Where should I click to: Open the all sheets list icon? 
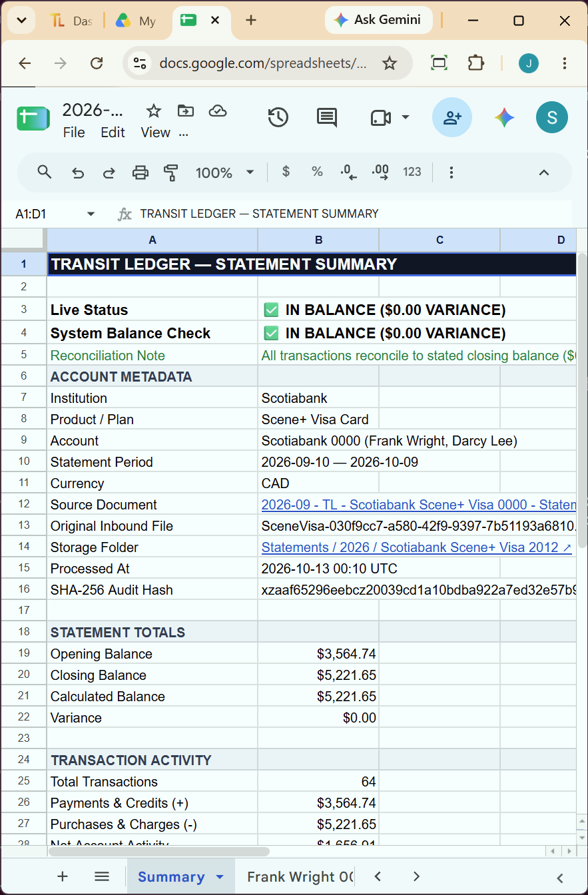pyautogui.click(x=102, y=876)
